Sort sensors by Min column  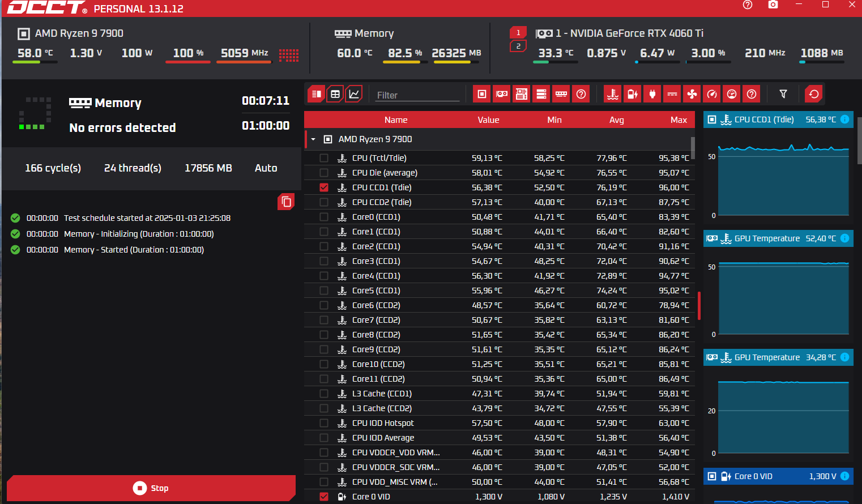coord(554,120)
